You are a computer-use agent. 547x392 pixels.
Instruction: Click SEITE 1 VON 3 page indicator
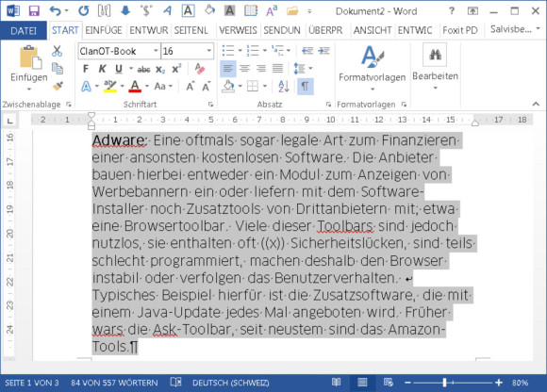coord(32,383)
